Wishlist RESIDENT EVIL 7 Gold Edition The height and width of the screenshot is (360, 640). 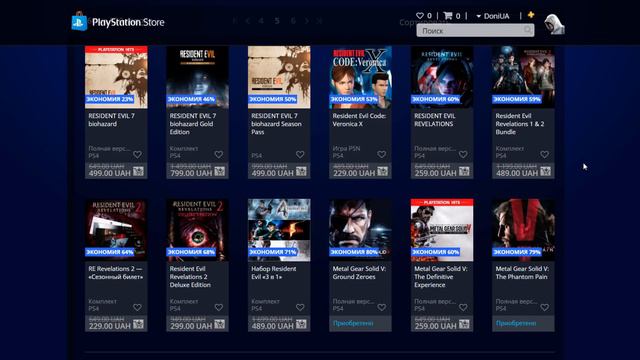click(x=219, y=154)
